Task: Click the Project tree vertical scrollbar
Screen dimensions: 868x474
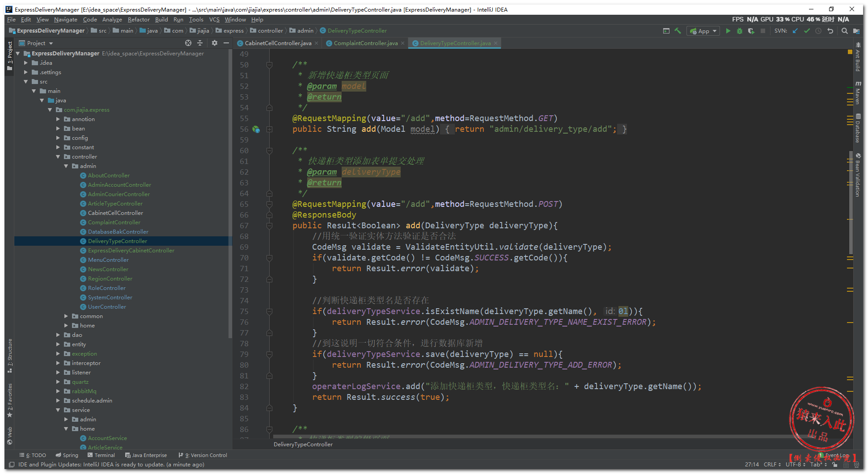Action: coord(230,194)
